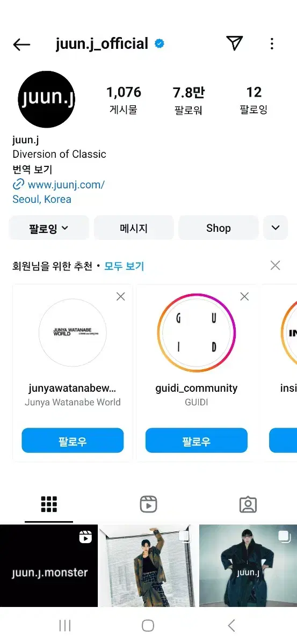
Task: Expand the 팔로잉 dropdown button
Action: (x=49, y=228)
